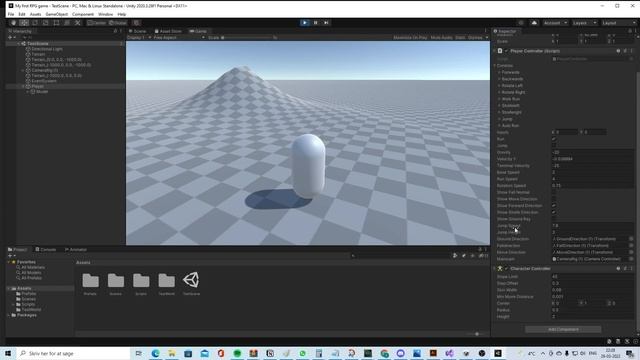Viewport: 640px width, 360px height.
Task: Switch to the Console tab
Action: [x=46, y=249]
